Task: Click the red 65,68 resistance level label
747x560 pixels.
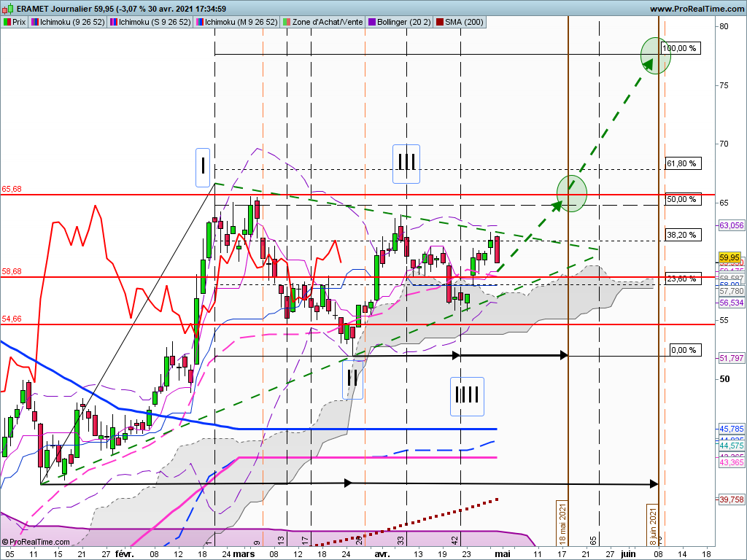Action: tap(12, 189)
